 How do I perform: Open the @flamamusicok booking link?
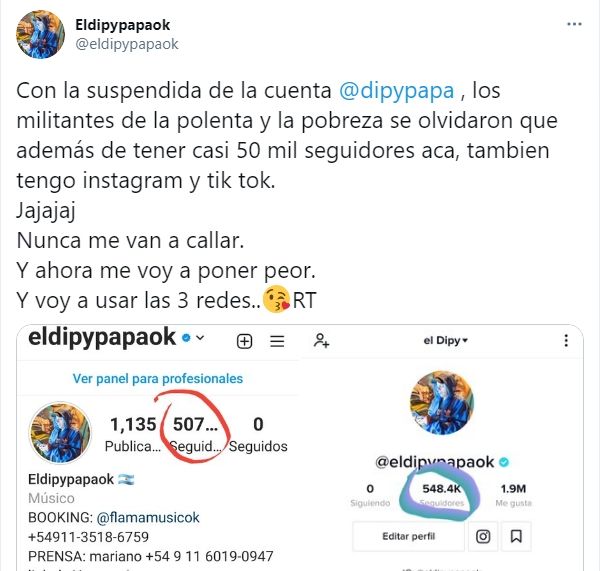148,517
